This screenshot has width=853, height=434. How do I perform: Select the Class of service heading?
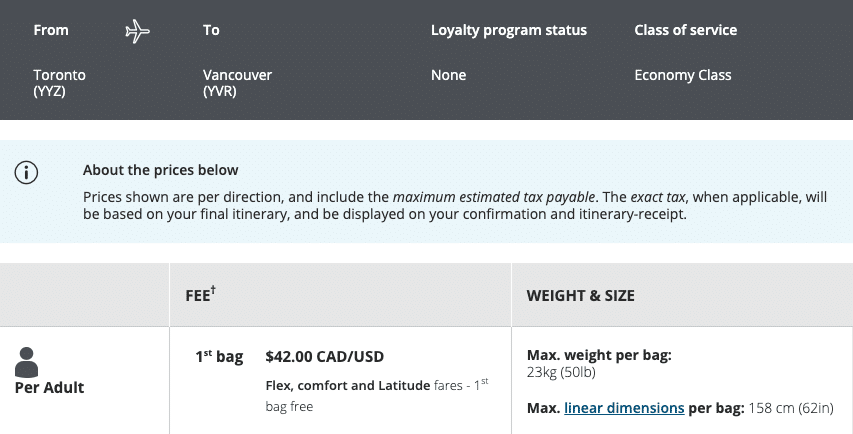click(x=685, y=30)
